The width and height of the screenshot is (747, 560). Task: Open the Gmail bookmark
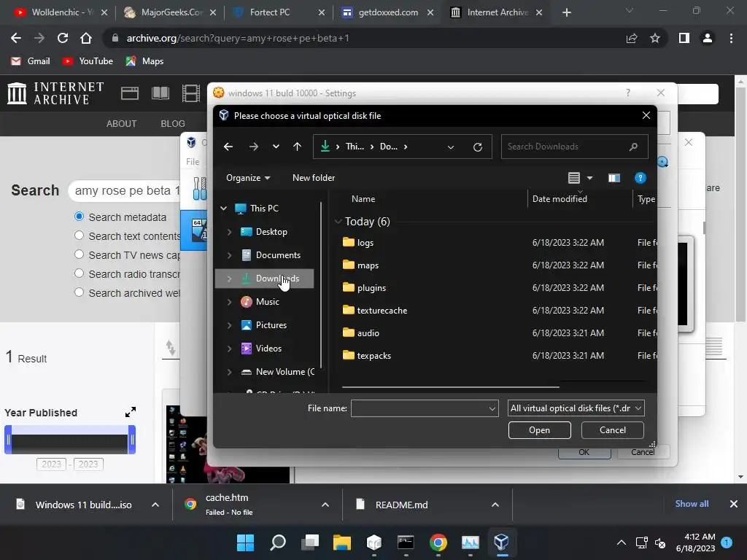pyautogui.click(x=31, y=61)
